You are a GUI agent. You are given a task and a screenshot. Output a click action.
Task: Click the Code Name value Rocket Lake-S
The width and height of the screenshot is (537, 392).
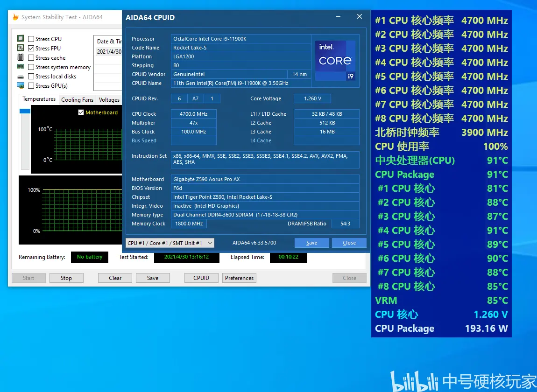coord(241,48)
